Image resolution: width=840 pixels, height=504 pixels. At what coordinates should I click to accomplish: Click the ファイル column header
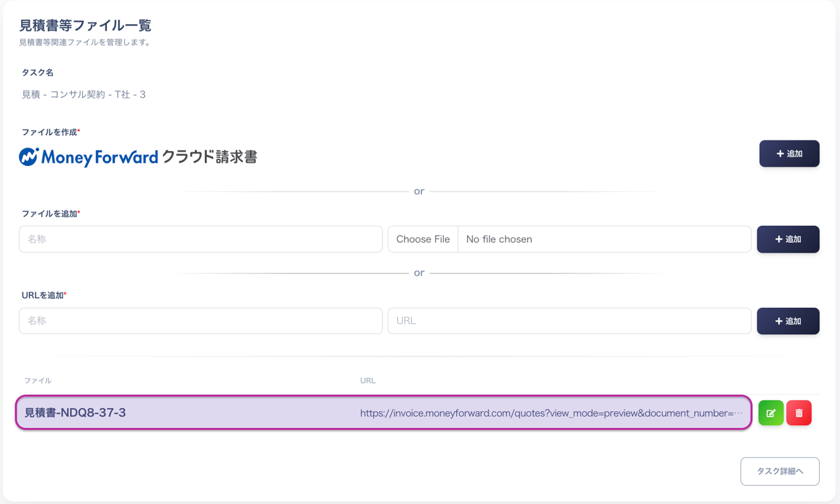38,381
